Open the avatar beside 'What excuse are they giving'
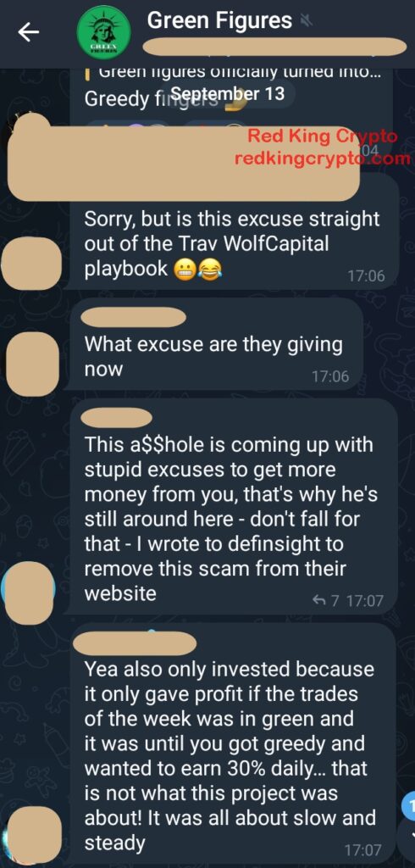Screen dimensions: 415x868 pyautogui.click(x=33, y=363)
